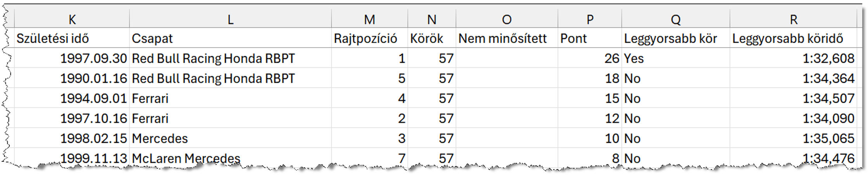868x175 pixels.
Task: Click the birth date 1997.09.30 cell
Action: (x=72, y=58)
